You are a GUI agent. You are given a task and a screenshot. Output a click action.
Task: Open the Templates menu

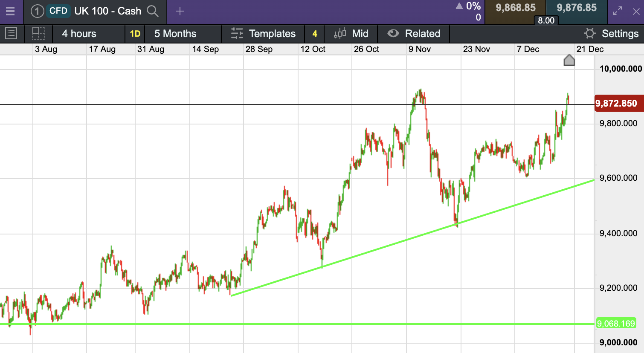[x=263, y=34]
